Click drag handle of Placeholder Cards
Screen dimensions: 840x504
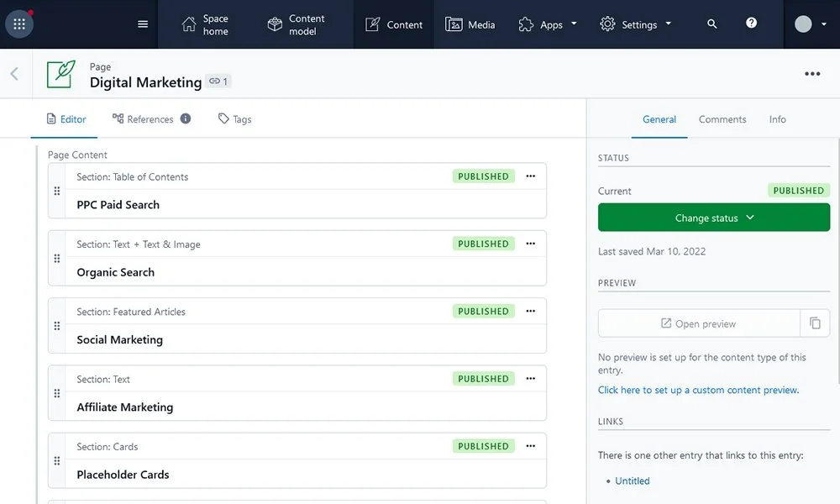click(57, 461)
